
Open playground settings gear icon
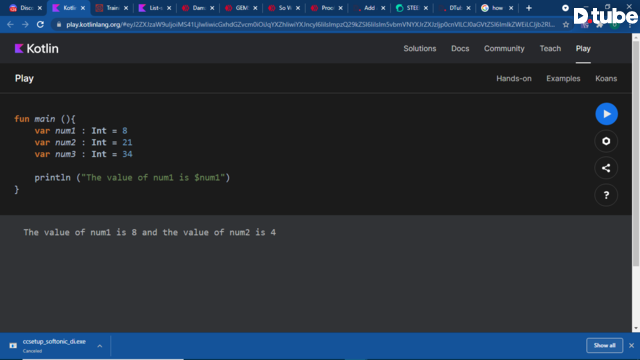click(606, 141)
